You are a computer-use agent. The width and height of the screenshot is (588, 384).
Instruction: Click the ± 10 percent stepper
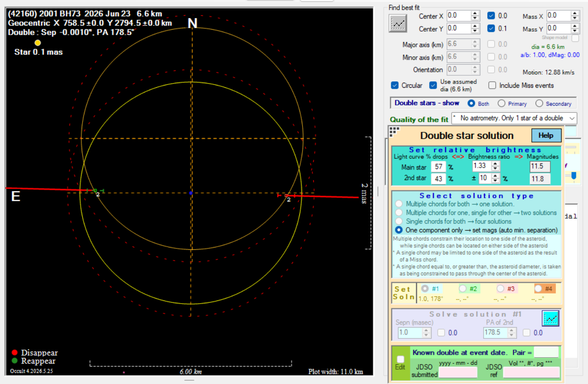[x=495, y=178]
